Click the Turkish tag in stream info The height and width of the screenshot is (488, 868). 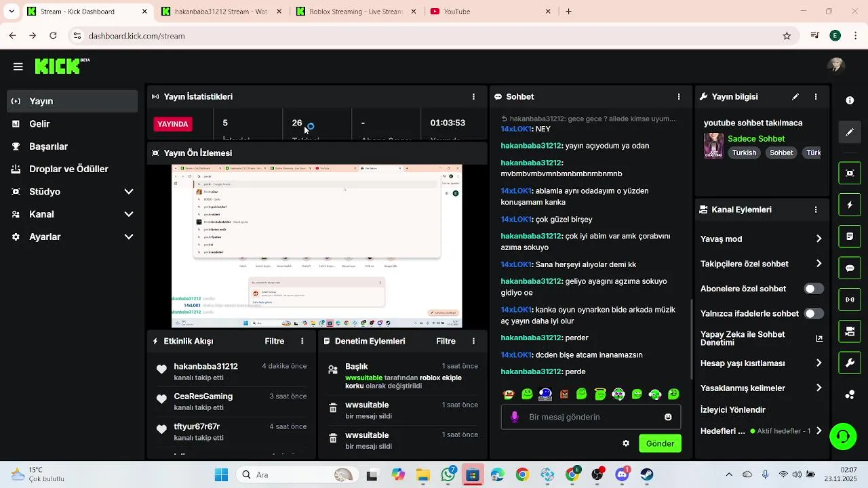tap(744, 152)
